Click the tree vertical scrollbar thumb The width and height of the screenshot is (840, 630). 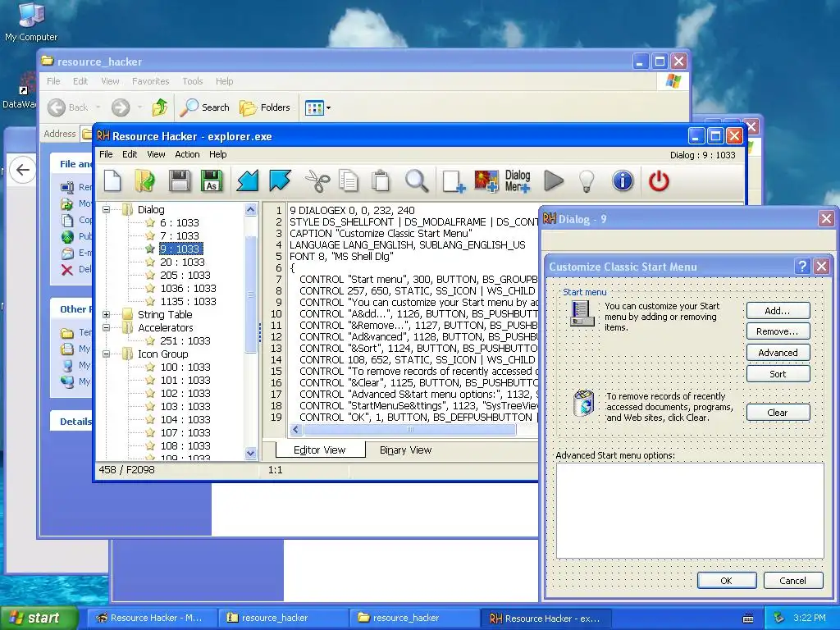click(x=251, y=294)
